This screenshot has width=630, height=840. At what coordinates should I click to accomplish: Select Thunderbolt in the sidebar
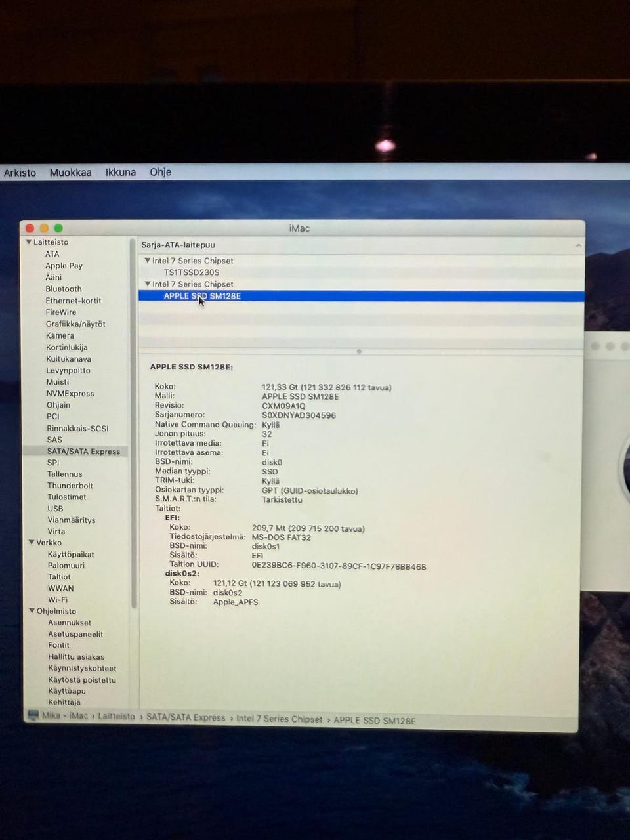coord(70,486)
